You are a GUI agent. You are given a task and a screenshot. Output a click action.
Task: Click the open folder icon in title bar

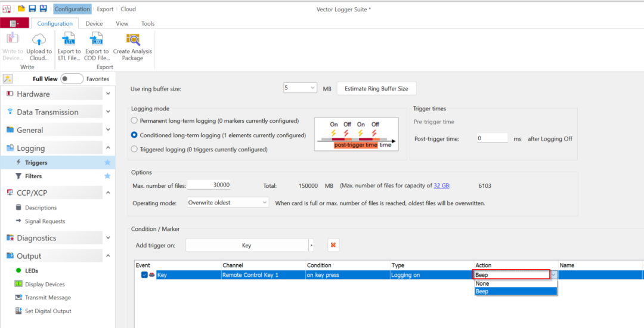[21, 9]
